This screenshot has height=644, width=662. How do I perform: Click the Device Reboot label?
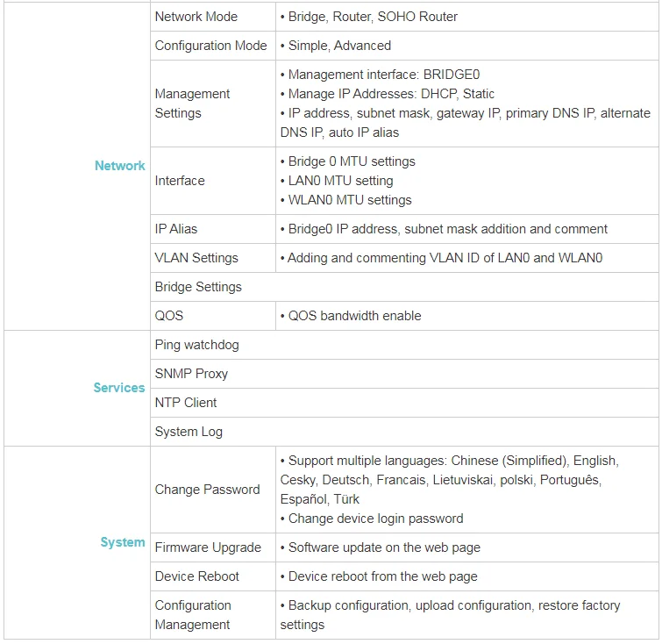pyautogui.click(x=196, y=576)
